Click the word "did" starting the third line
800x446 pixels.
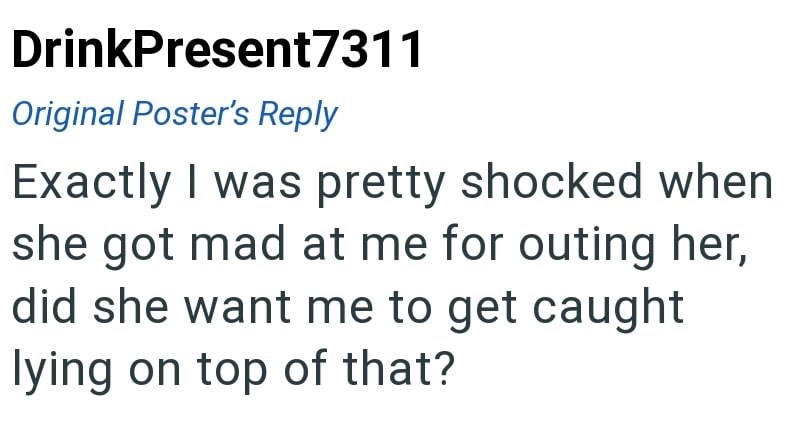click(46, 308)
